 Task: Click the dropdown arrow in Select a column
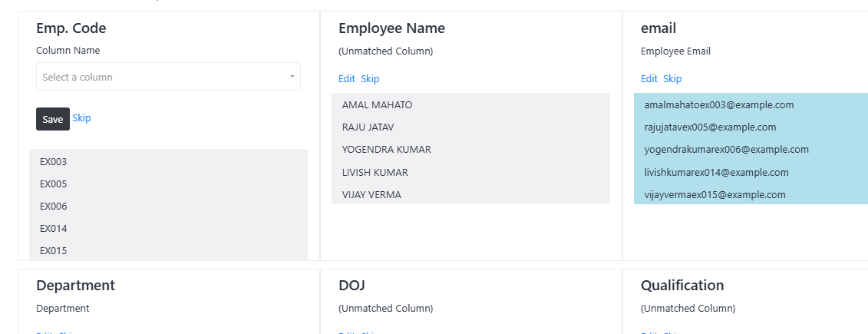(292, 77)
